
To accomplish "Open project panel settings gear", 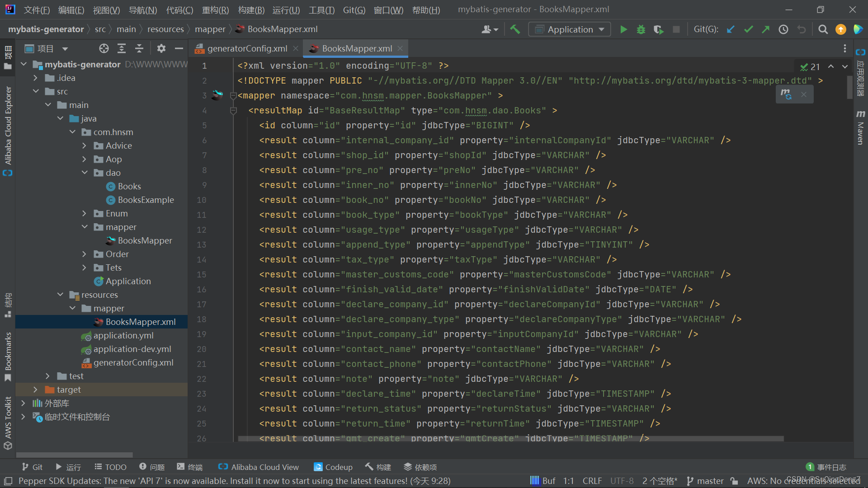I will click(161, 48).
